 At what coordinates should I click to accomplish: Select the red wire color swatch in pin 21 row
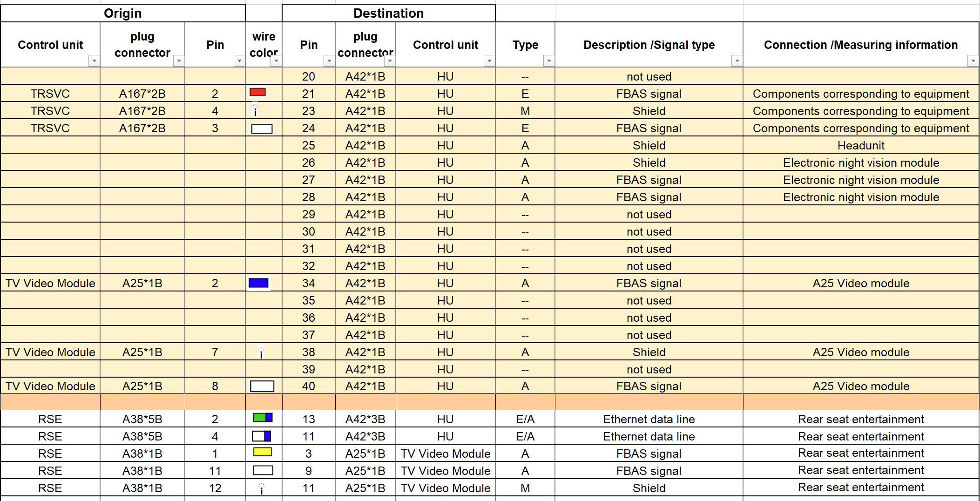(258, 92)
